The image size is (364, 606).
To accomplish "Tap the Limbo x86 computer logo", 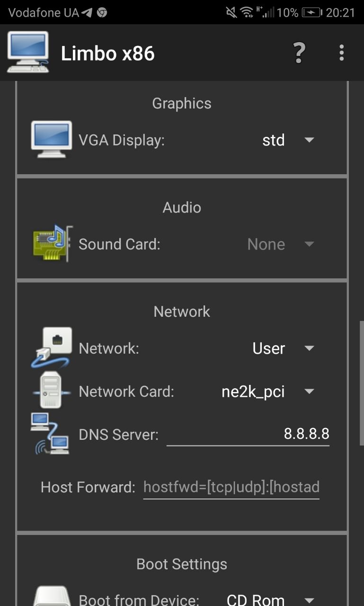I will click(28, 52).
